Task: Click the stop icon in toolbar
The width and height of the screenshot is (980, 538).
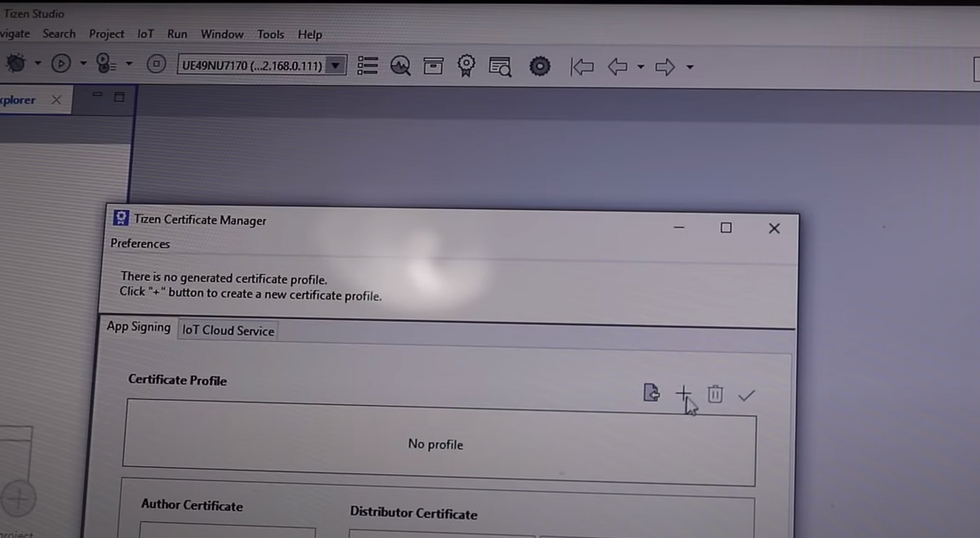Action: (x=156, y=64)
